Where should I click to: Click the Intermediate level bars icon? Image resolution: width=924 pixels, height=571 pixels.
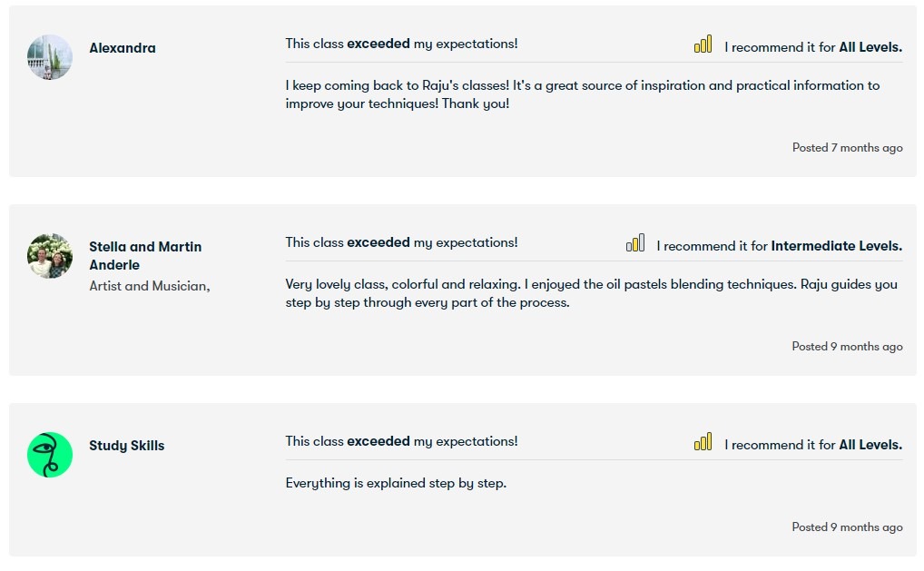click(635, 243)
